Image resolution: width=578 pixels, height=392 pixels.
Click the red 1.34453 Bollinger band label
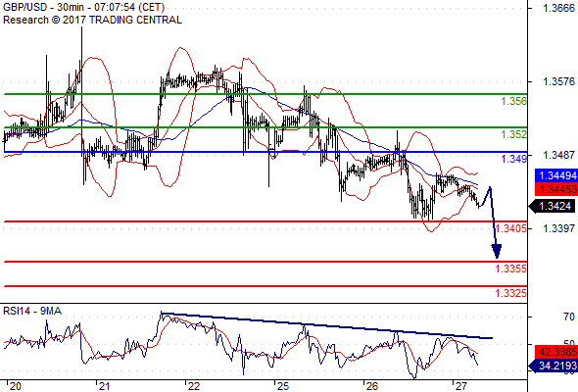556,189
